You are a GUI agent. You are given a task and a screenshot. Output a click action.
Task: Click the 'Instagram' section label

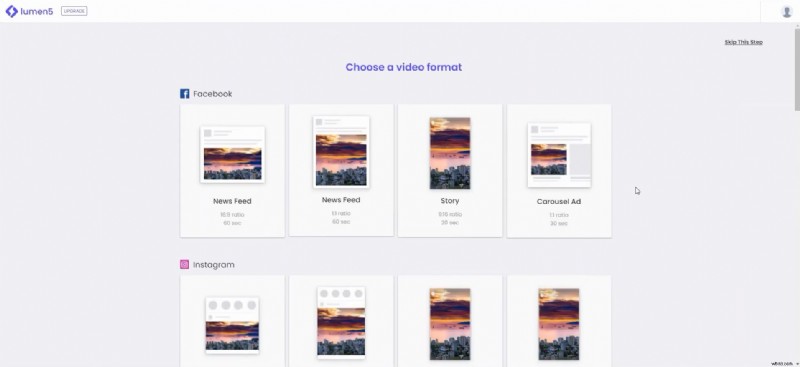click(214, 264)
